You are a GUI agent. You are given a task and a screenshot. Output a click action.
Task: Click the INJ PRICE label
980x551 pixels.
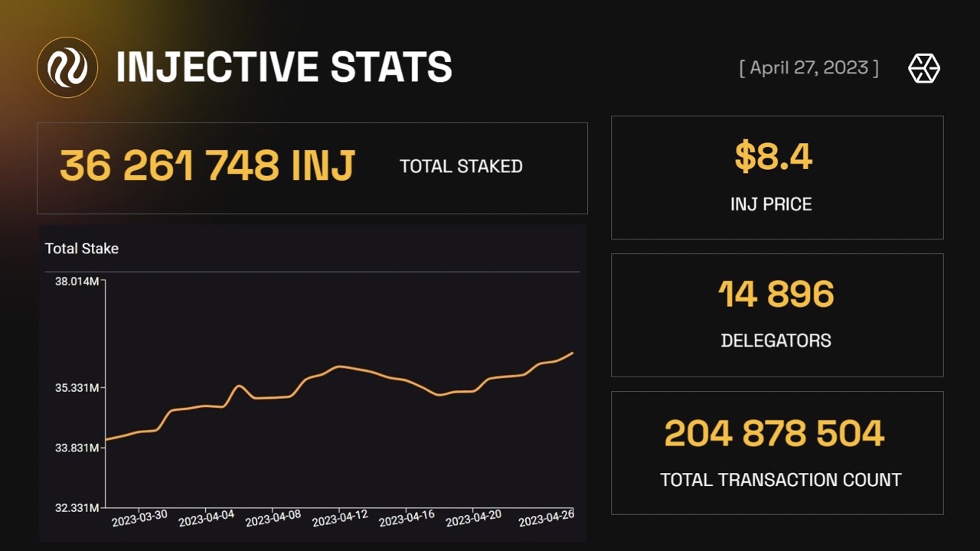pos(771,204)
